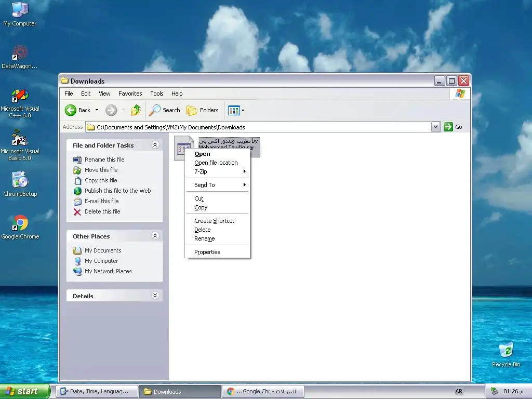
Task: Choose Cut in the context menu
Action: point(217,198)
